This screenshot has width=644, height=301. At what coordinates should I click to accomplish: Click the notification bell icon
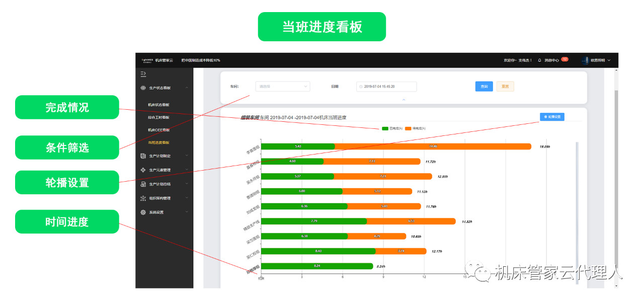click(x=540, y=60)
